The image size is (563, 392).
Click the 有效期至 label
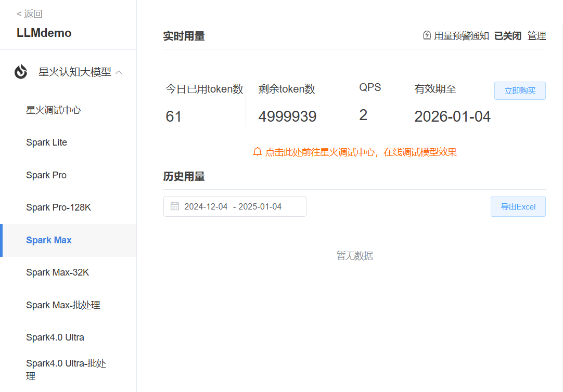435,88
